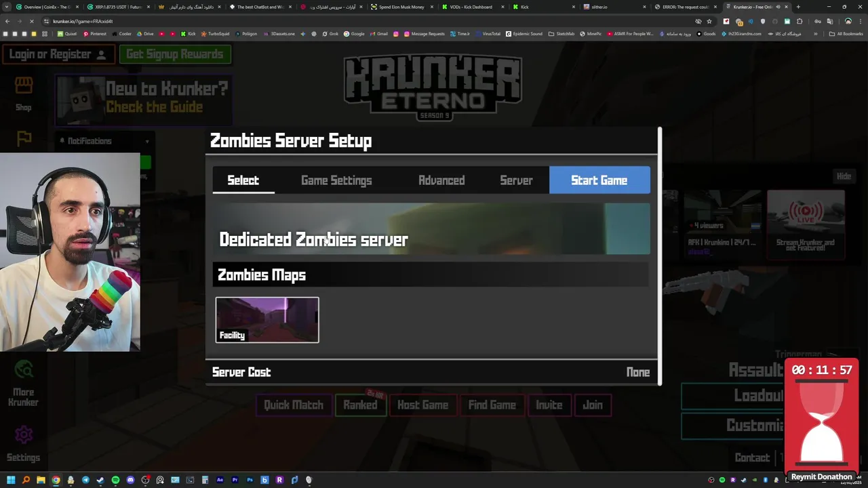Click the flag icon below Shop
Viewport: 868px width, 488px height.
click(24, 139)
